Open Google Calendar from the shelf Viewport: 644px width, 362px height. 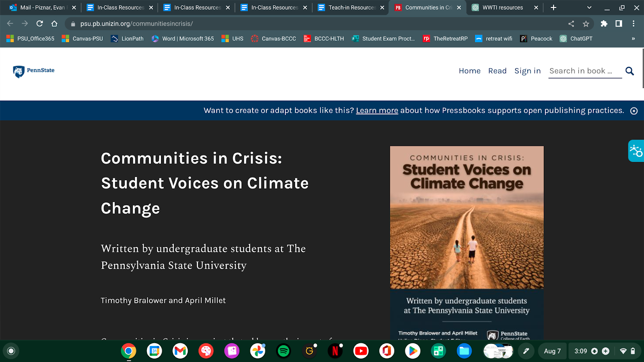(x=154, y=351)
